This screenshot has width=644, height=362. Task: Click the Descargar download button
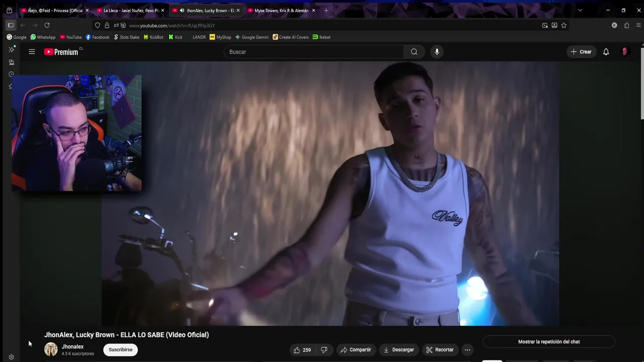click(398, 350)
